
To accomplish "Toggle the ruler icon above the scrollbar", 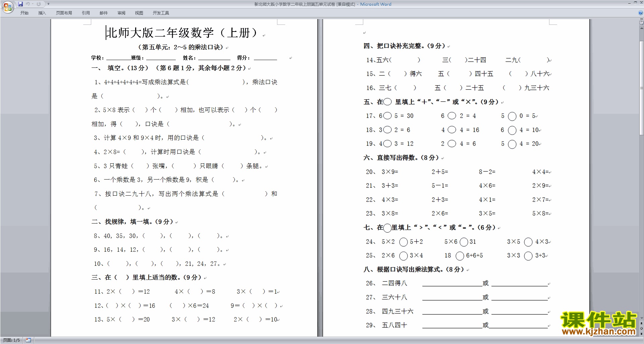I will 641,23.
